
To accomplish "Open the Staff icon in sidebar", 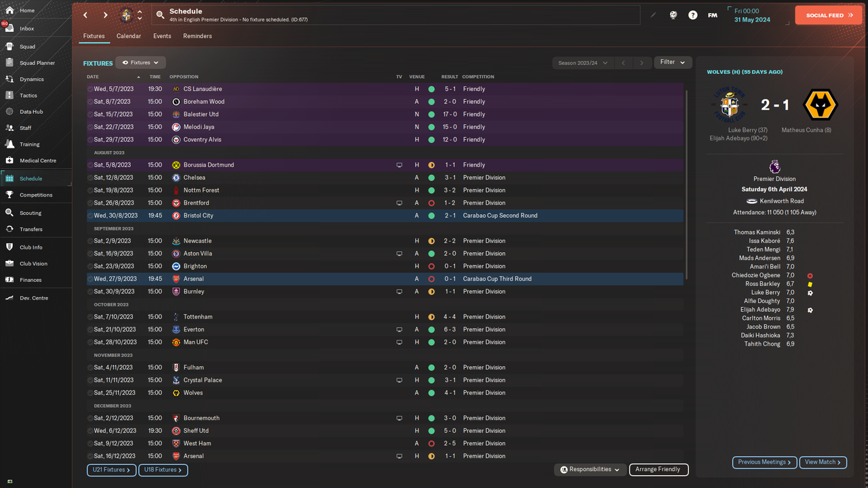I will click(x=9, y=127).
